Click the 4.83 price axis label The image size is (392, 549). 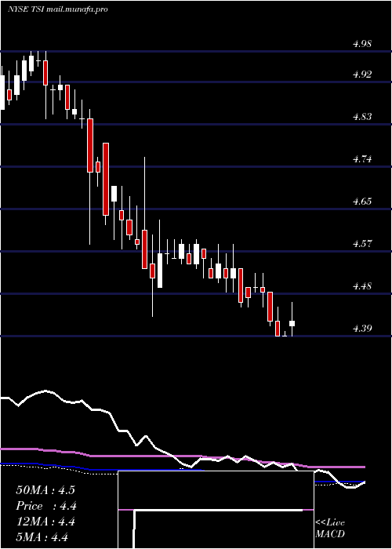click(362, 117)
